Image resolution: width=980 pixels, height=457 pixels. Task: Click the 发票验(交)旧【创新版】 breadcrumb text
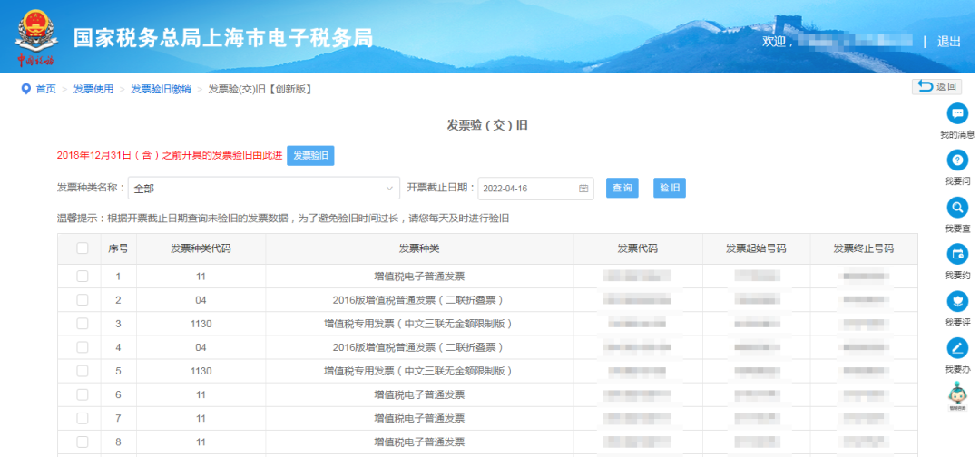click(x=260, y=89)
